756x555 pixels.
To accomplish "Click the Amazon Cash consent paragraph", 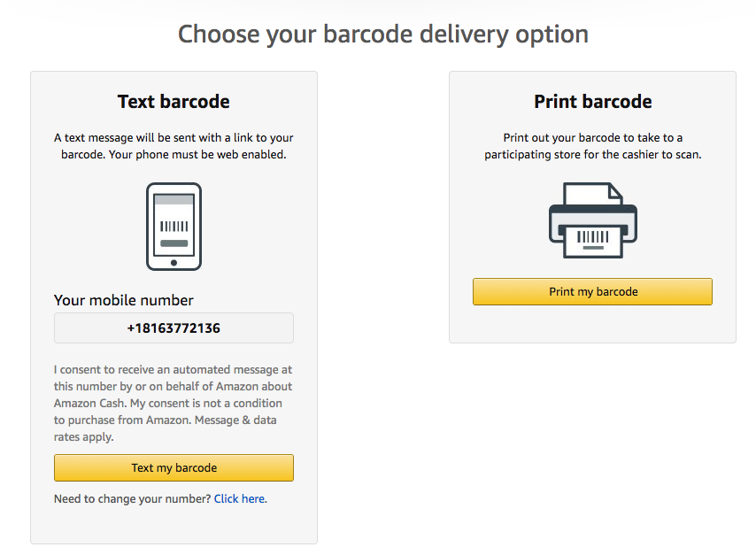I will click(174, 403).
